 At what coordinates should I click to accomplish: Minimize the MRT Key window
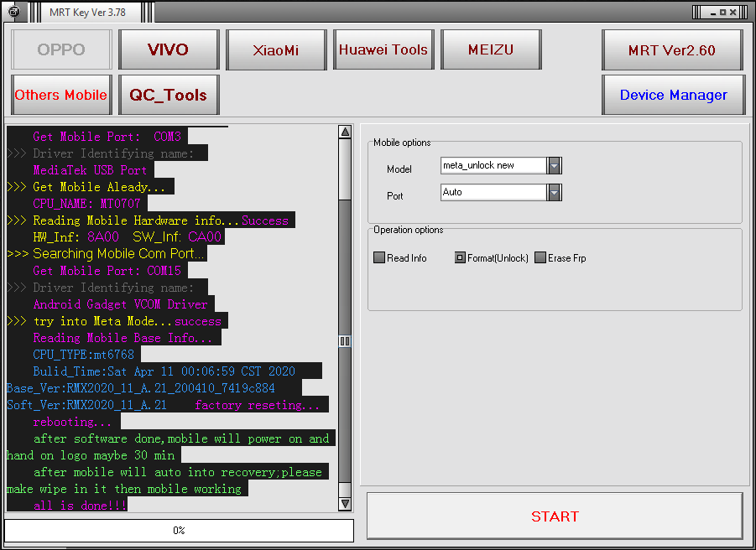coord(713,13)
